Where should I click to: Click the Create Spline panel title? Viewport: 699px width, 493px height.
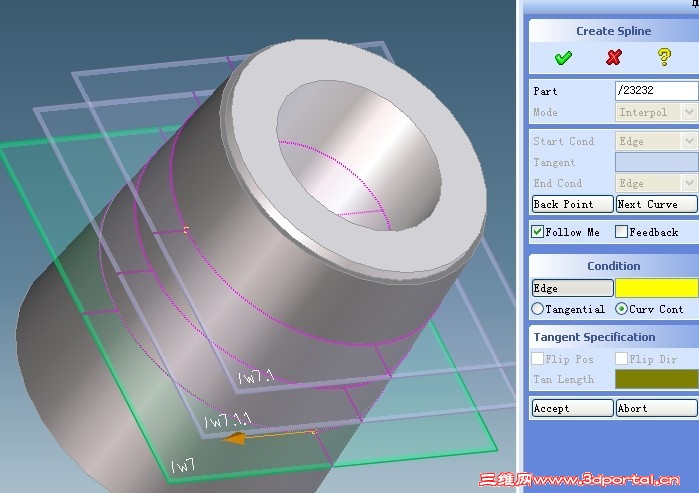click(613, 31)
